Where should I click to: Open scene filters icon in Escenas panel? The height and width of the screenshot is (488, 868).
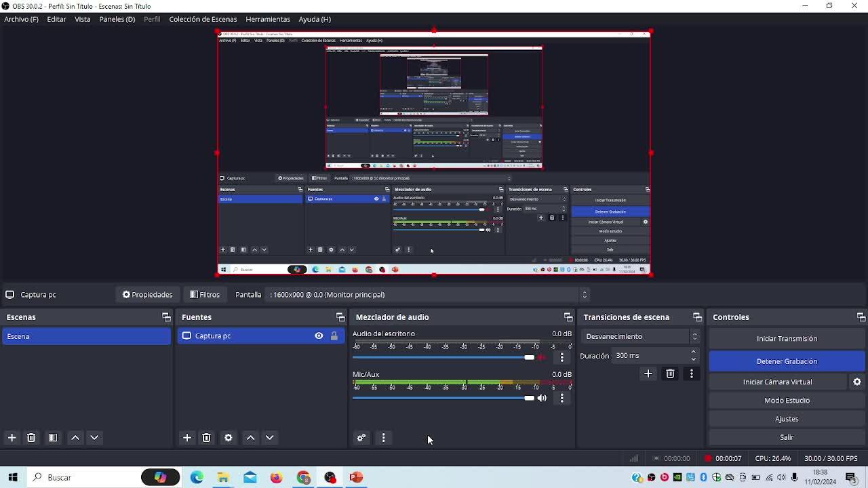click(53, 438)
